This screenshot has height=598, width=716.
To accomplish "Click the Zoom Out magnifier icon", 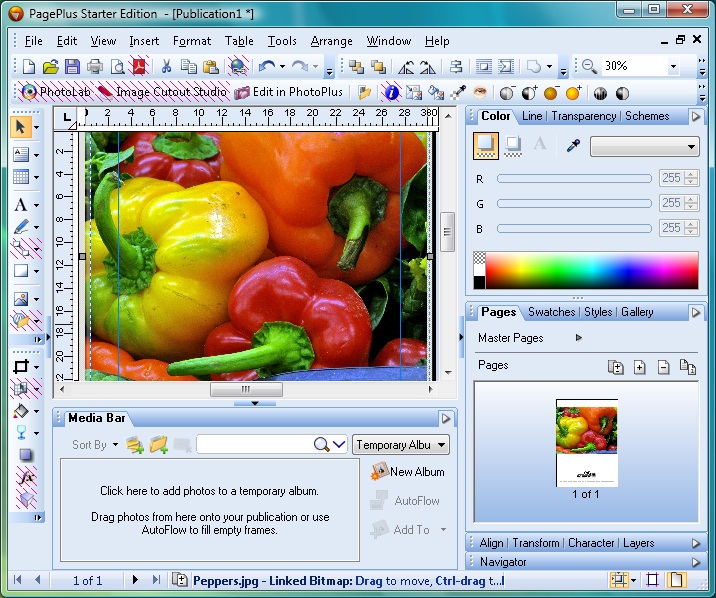I will [x=589, y=67].
